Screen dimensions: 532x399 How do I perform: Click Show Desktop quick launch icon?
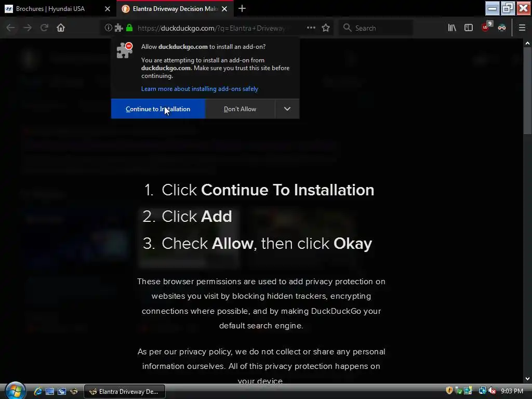point(50,392)
